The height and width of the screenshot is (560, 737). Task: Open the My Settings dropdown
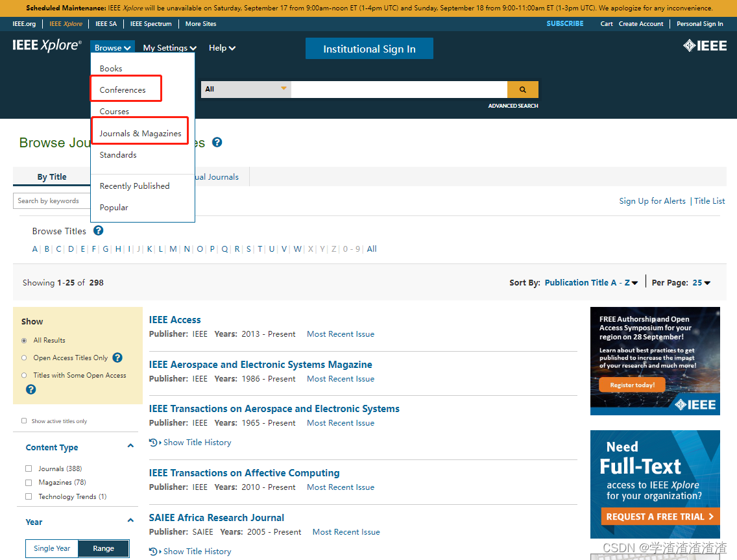pyautogui.click(x=170, y=47)
